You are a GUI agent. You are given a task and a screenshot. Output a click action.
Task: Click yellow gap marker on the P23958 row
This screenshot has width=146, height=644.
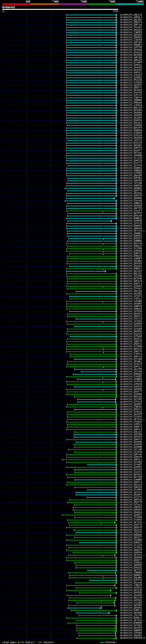click(103, 347)
